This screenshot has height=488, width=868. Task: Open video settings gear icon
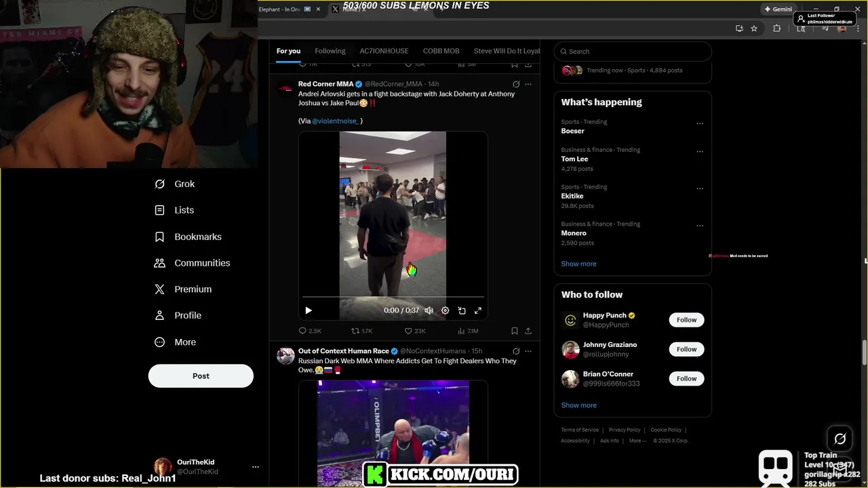445,310
